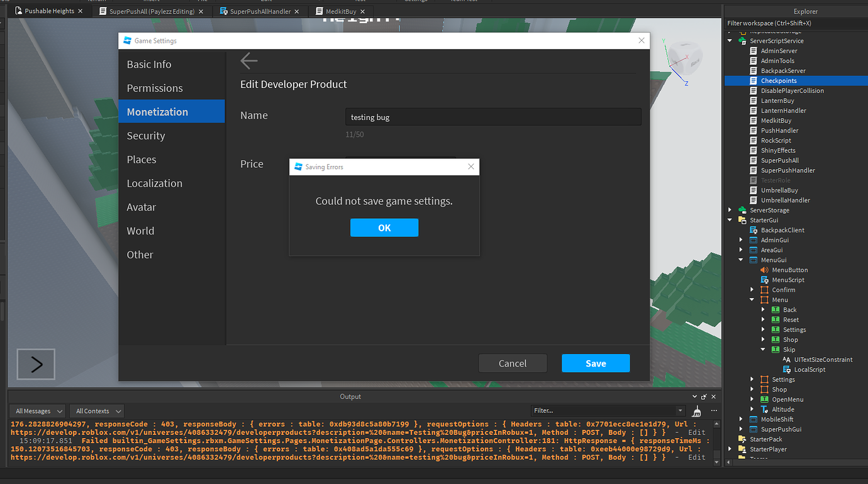Click the UITextSizeConstraint icon

pyautogui.click(x=787, y=360)
